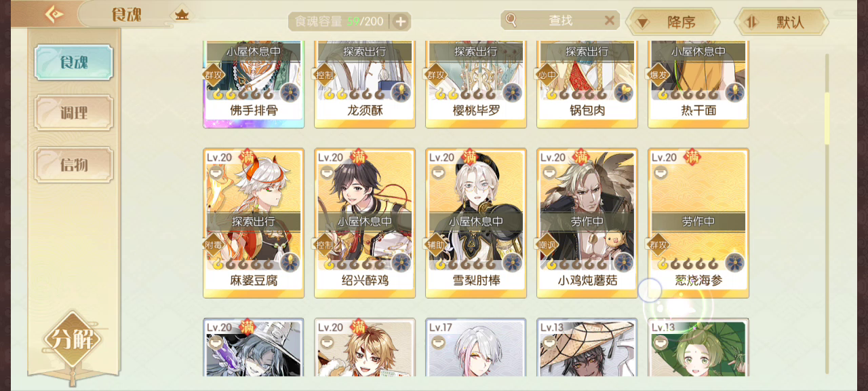Tap flower skill icon on 麻婆豆腐 card

290,263
